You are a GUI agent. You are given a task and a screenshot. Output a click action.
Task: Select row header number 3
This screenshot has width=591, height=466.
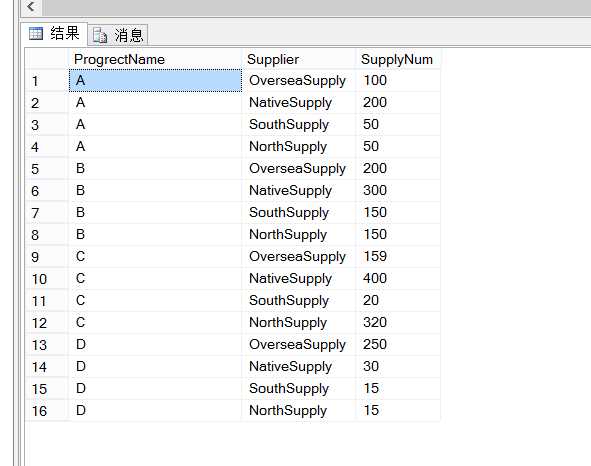coord(47,124)
